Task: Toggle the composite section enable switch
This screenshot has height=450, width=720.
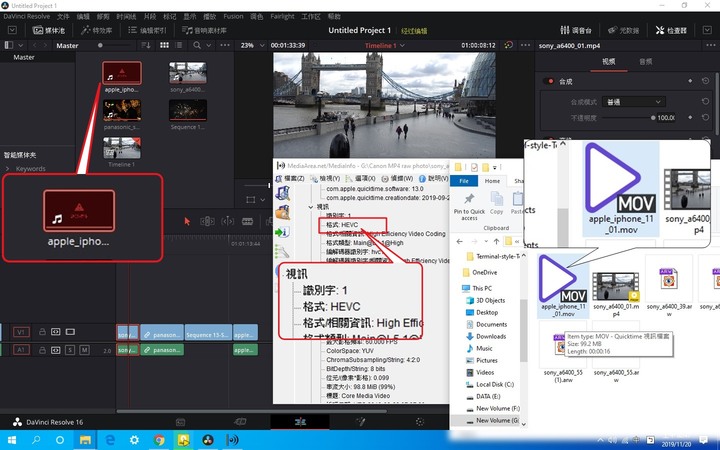Action: pos(549,81)
